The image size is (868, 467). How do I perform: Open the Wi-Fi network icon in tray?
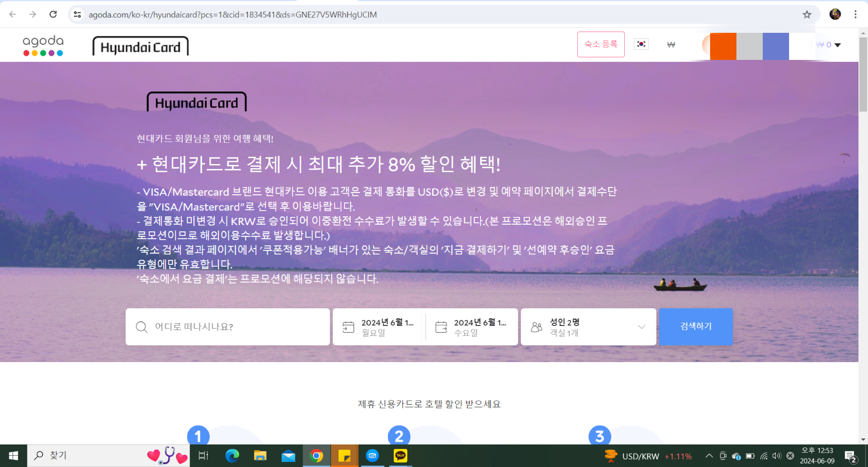point(764,456)
